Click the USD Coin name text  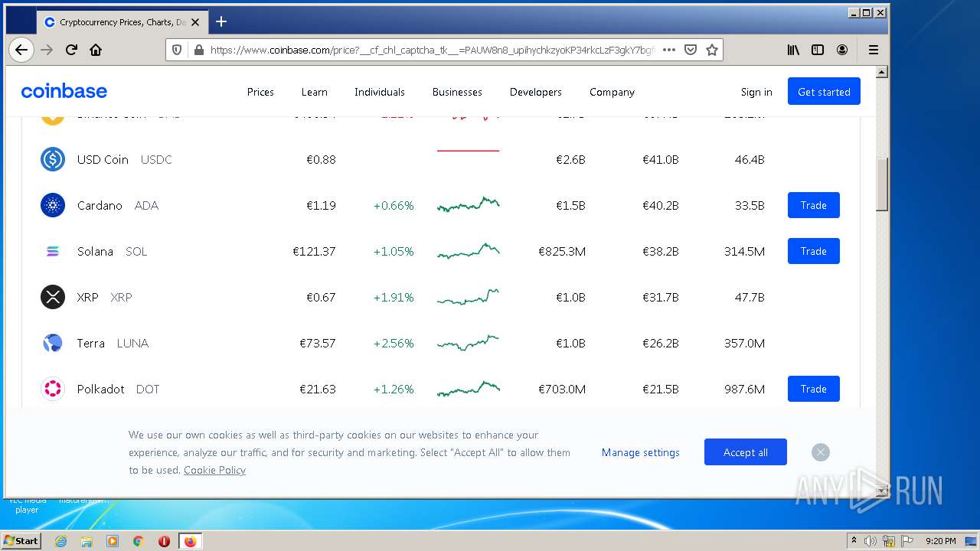(x=103, y=159)
